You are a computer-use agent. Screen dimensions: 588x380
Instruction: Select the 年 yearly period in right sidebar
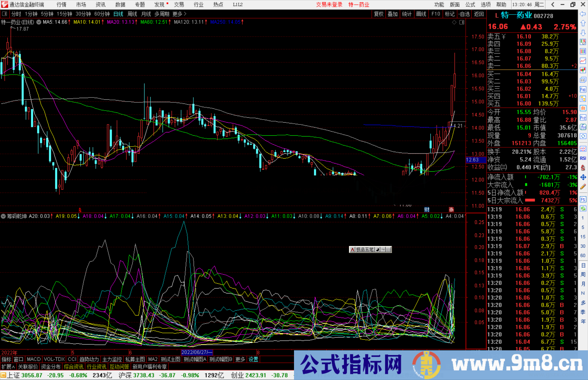(x=583, y=321)
